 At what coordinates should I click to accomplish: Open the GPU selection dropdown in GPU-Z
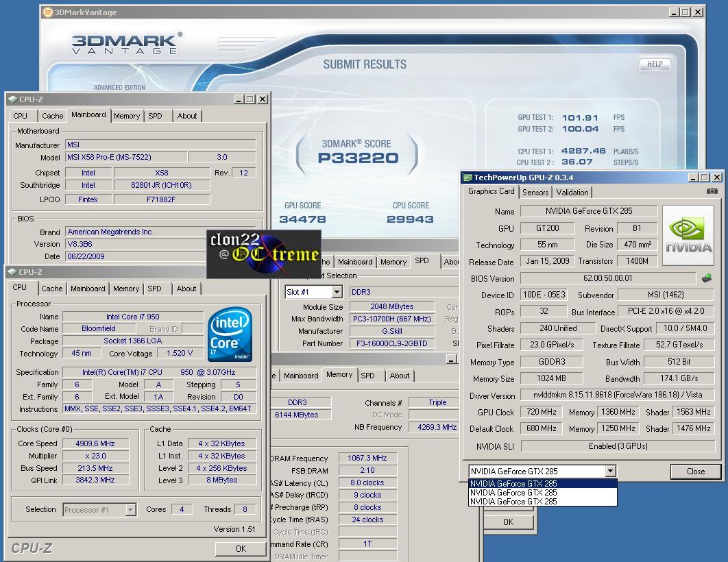[611, 471]
